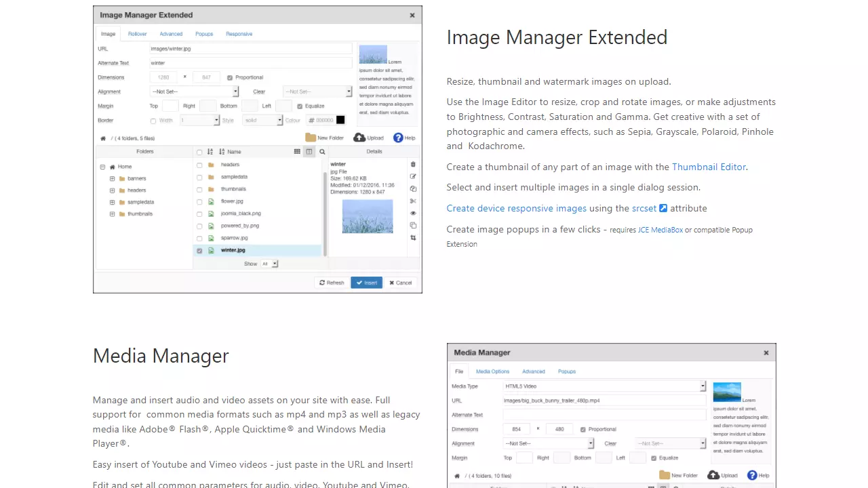Select joomla_black.png in the file list
This screenshot has width=868, height=488.
(241, 213)
